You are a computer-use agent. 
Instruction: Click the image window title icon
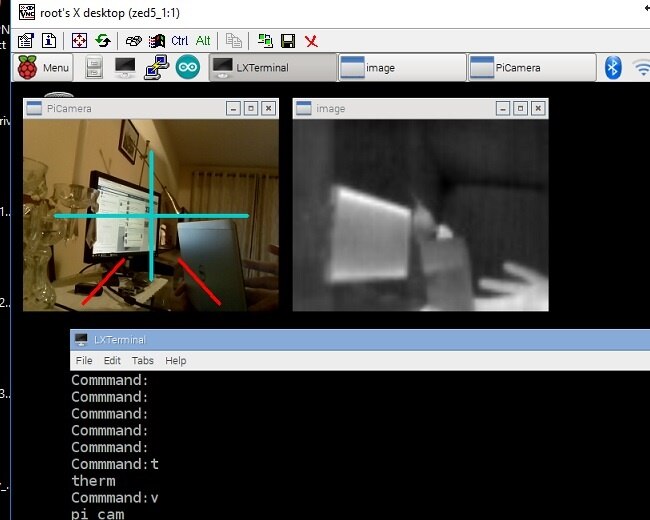click(303, 108)
